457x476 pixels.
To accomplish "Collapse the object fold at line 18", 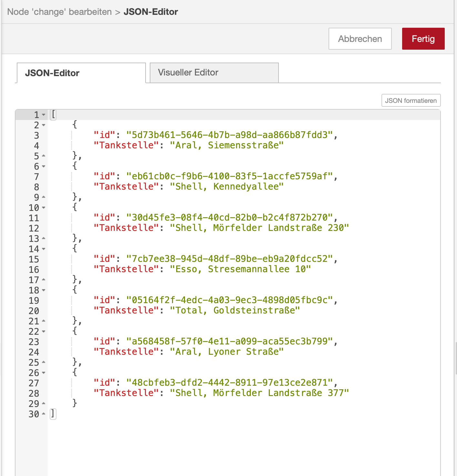I will [x=44, y=290].
